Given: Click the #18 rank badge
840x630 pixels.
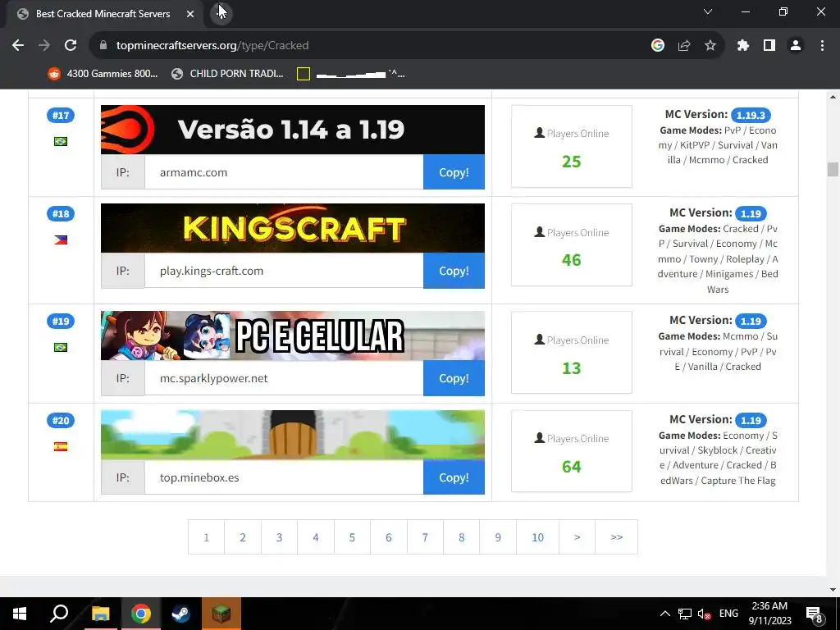Looking at the screenshot, I should pos(61,214).
